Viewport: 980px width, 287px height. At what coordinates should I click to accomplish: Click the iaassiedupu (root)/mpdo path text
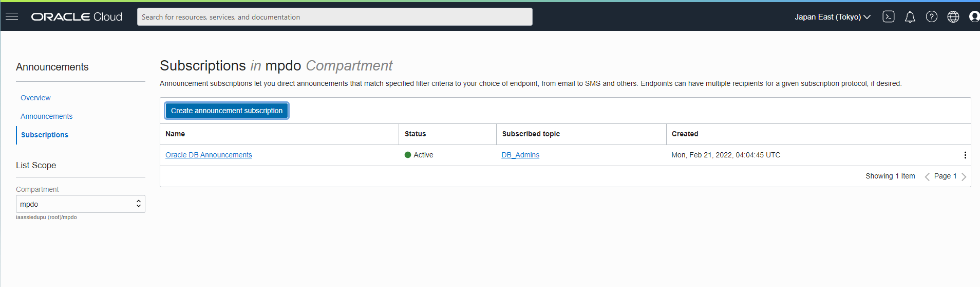[x=46, y=217]
